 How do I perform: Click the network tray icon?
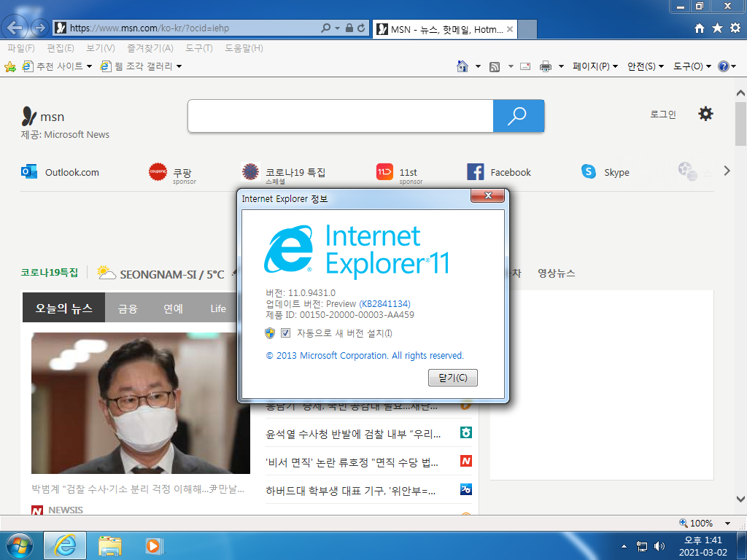[642, 546]
